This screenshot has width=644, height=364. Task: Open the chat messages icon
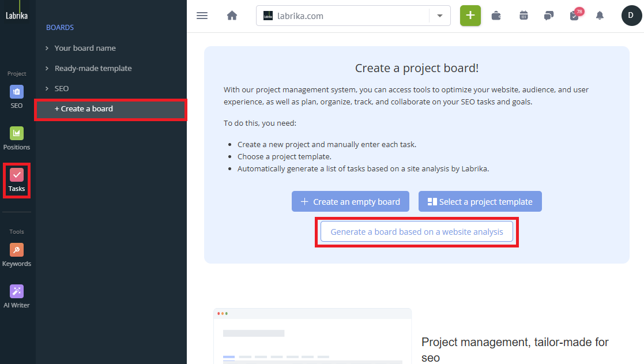[x=548, y=16]
